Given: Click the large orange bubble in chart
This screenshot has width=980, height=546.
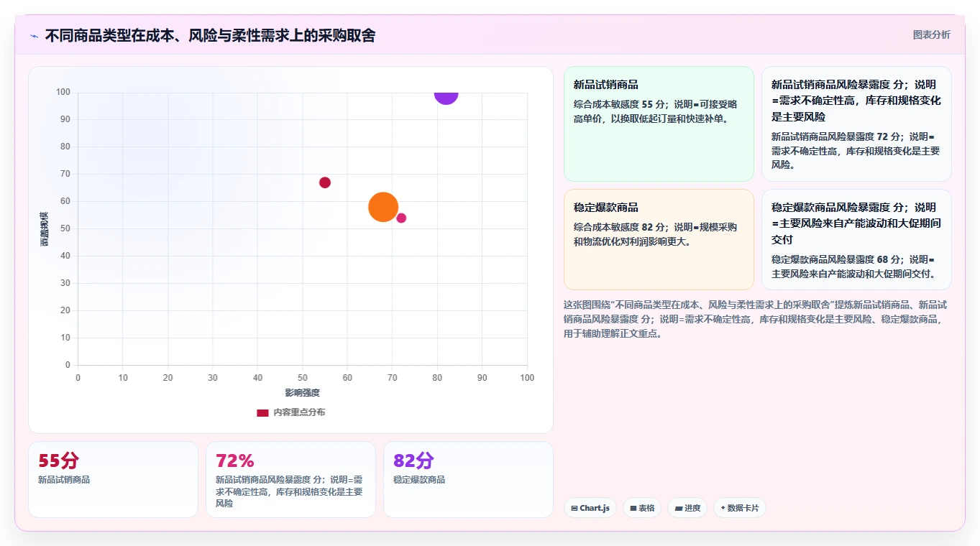Looking at the screenshot, I should [x=383, y=207].
